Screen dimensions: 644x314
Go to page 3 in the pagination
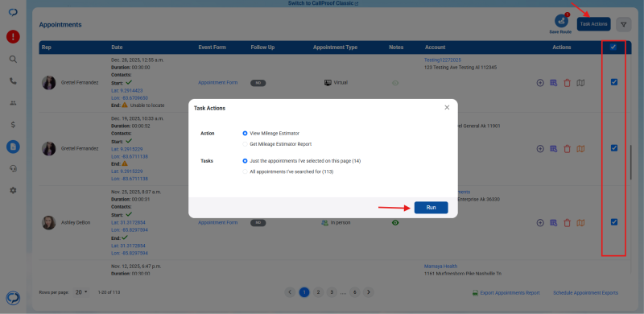coord(332,292)
